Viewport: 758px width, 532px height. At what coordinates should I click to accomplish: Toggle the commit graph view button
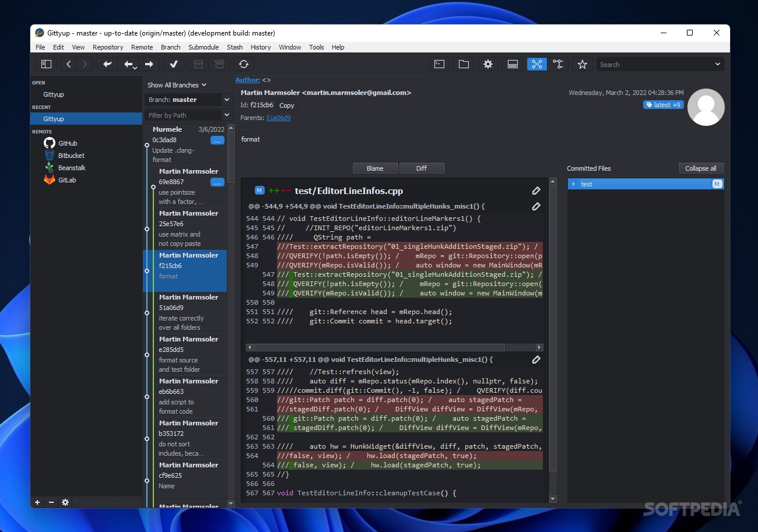pos(537,64)
